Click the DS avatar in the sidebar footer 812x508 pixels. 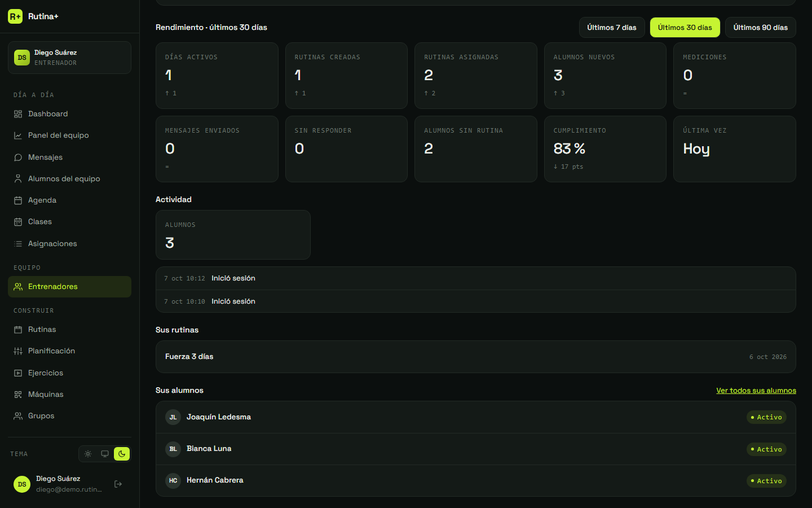(x=22, y=484)
